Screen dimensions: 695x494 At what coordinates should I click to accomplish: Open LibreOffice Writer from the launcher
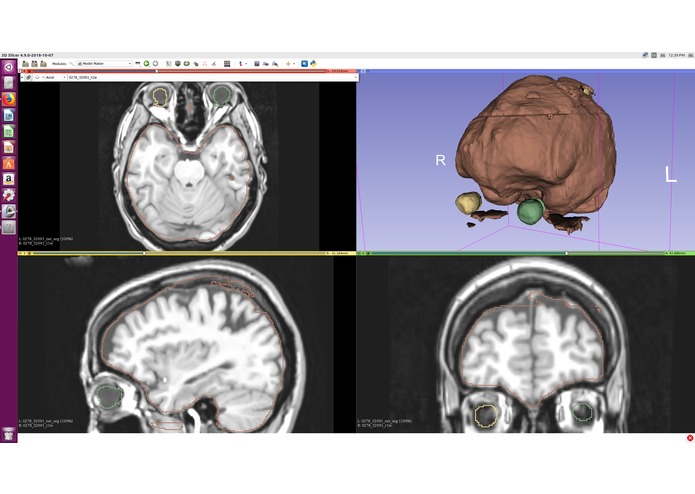tap(8, 116)
